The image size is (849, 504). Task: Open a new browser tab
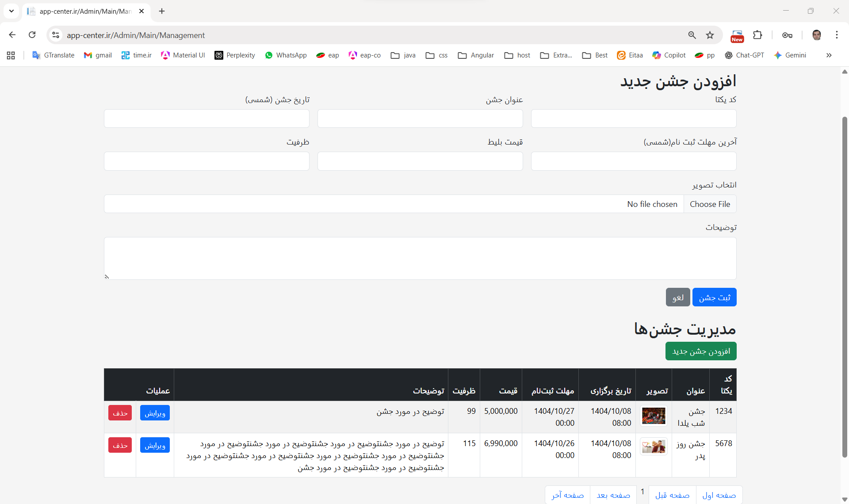coord(162,11)
